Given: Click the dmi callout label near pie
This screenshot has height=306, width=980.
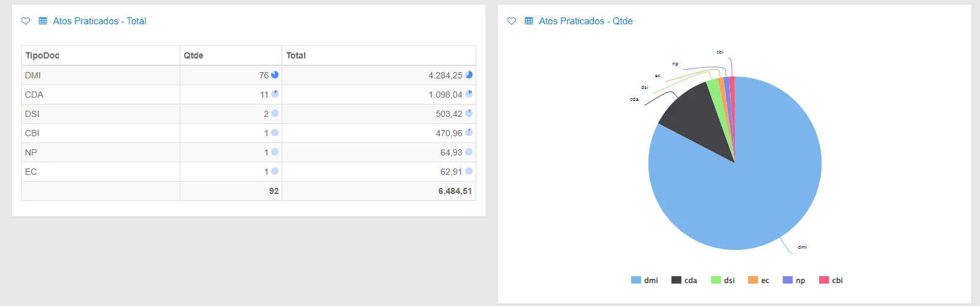Looking at the screenshot, I should click(802, 247).
